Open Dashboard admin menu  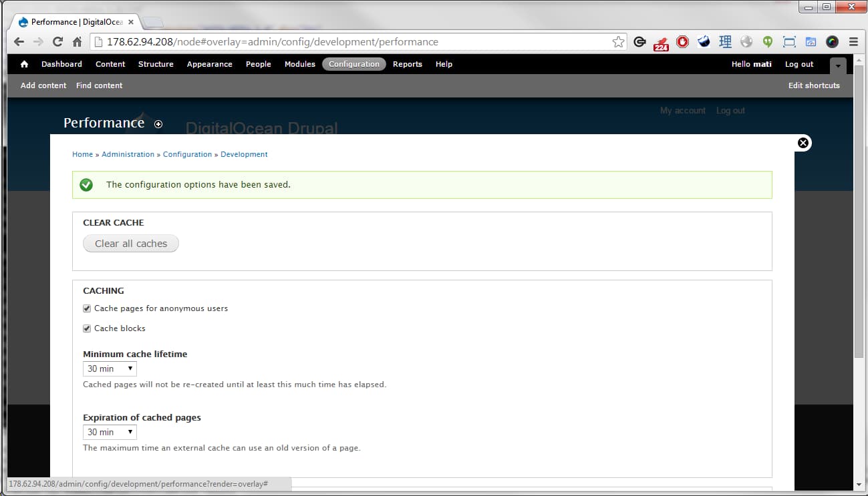pyautogui.click(x=61, y=64)
